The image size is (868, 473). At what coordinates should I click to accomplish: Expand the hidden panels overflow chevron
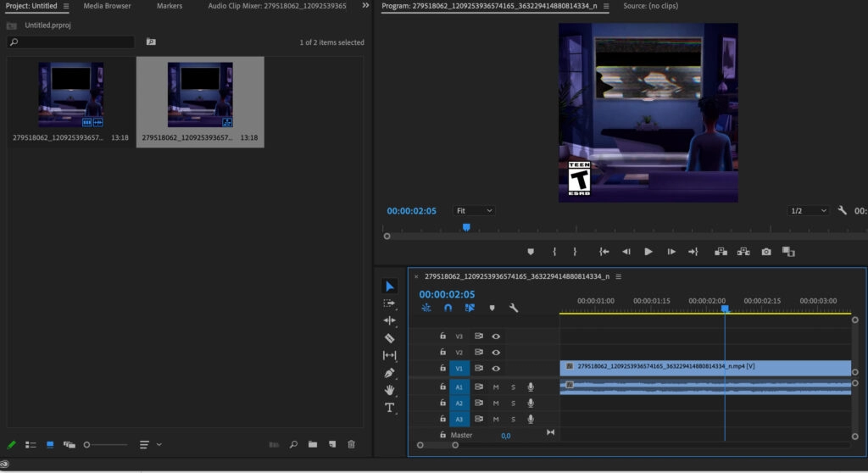[x=365, y=6]
